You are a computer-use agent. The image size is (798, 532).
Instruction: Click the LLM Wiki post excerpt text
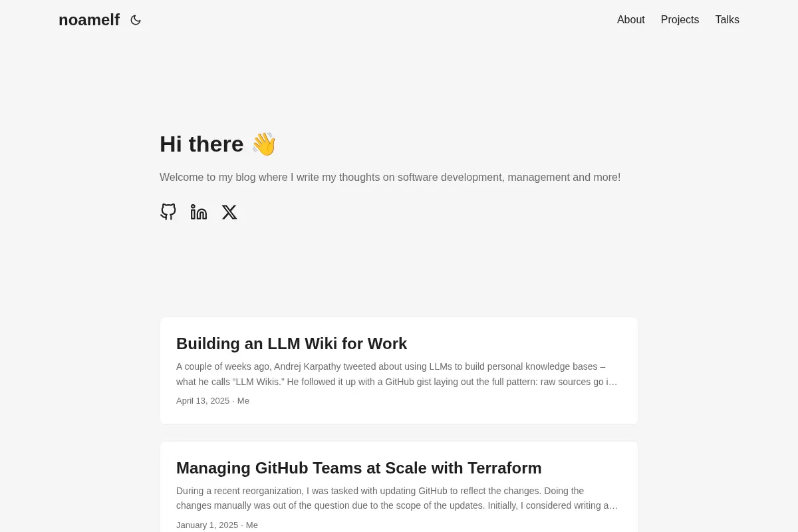[398, 374]
